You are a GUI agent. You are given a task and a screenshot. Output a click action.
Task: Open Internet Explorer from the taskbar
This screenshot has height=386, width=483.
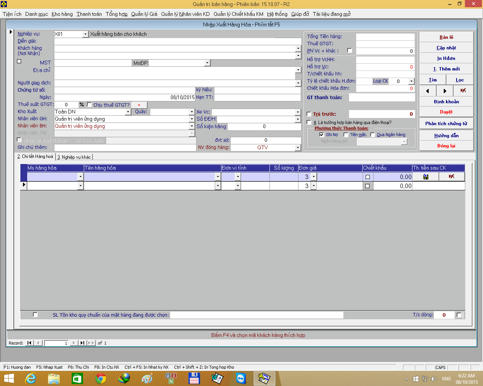pyautogui.click(x=31, y=379)
